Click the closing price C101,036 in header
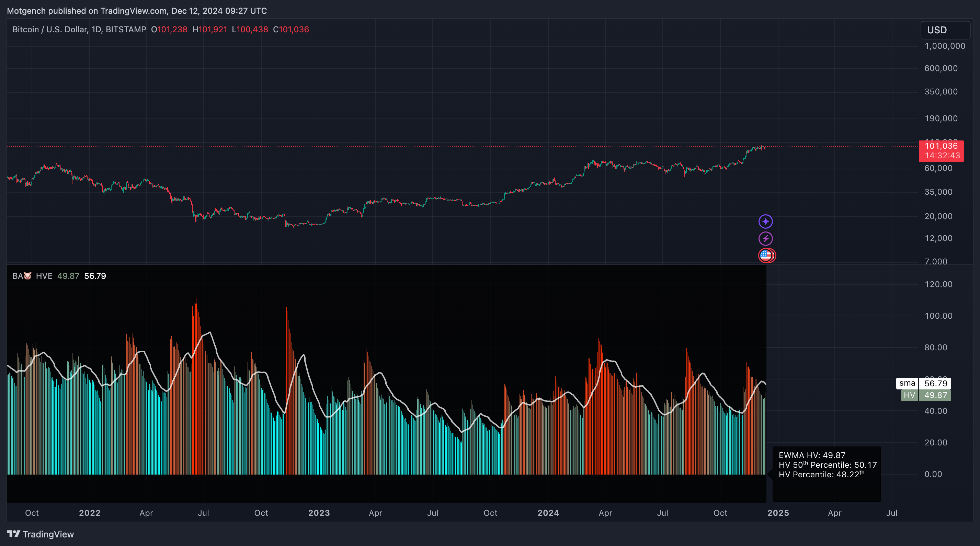The height and width of the screenshot is (546, 980). [x=291, y=30]
